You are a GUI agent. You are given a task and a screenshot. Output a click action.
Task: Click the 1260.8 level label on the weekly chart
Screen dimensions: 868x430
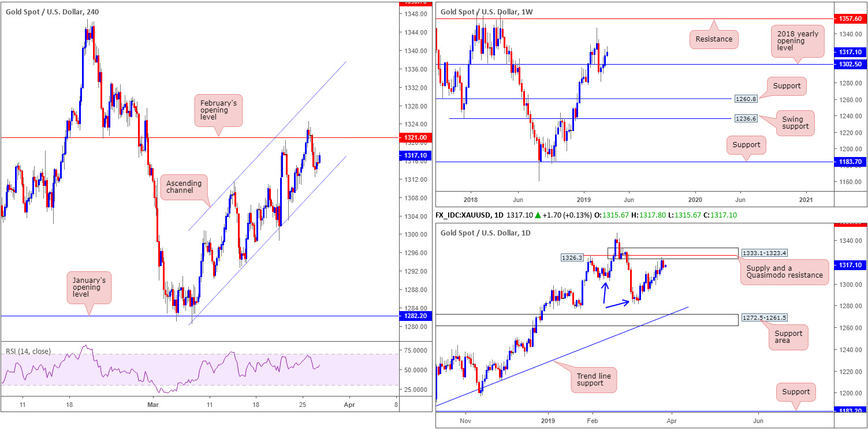point(746,99)
